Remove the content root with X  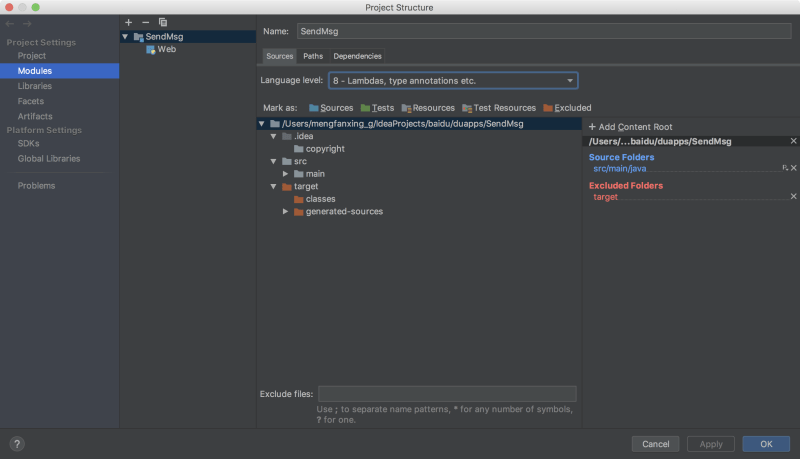[x=793, y=141]
